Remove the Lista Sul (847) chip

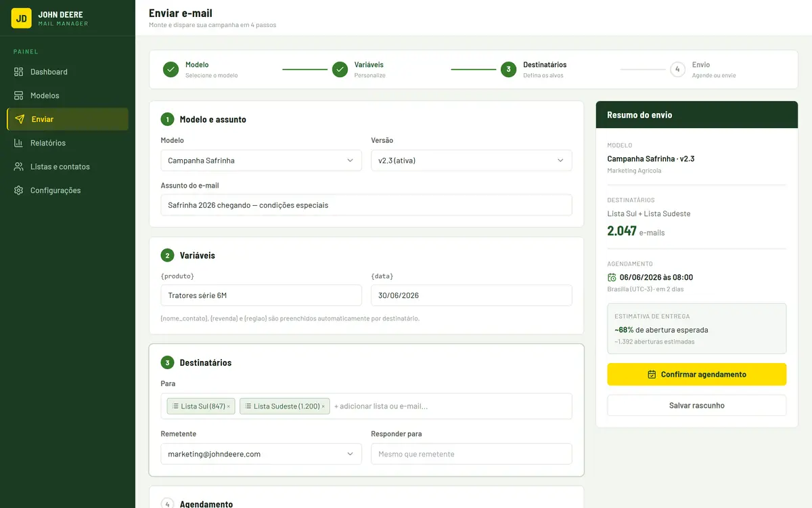[x=229, y=406]
